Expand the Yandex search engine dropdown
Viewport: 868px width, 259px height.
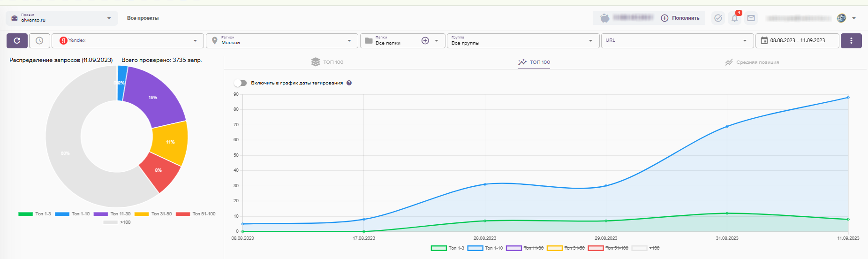(128, 41)
